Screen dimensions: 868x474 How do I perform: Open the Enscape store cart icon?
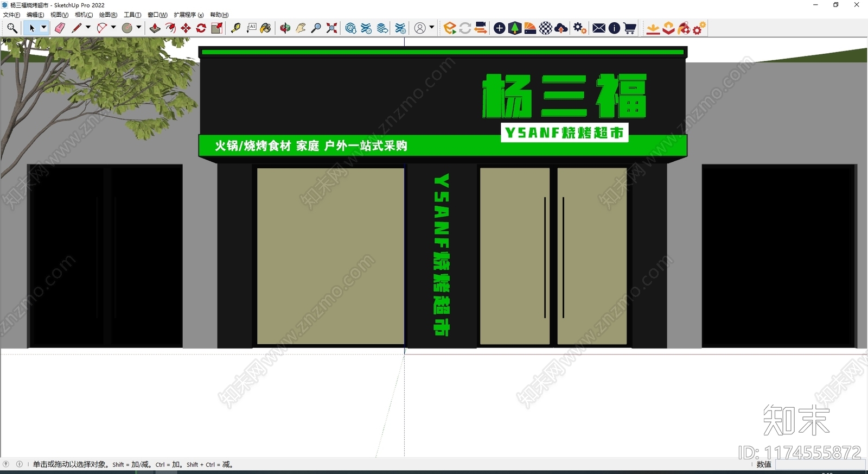(x=630, y=28)
